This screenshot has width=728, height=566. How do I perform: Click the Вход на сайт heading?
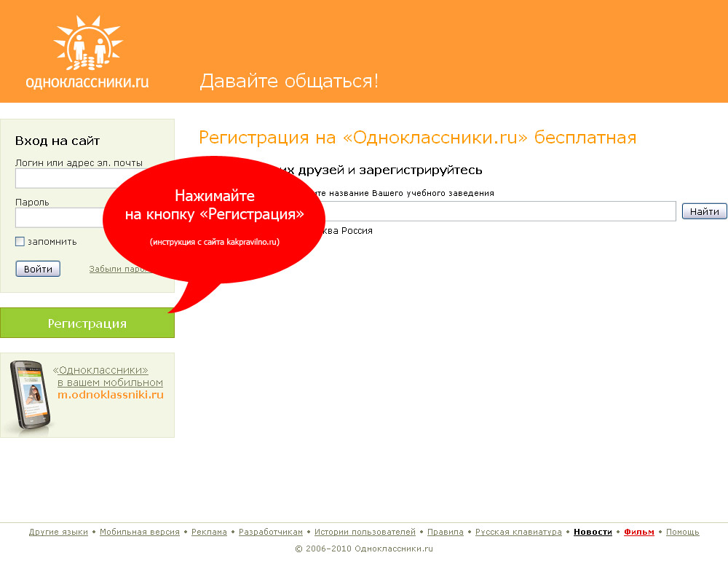58,141
